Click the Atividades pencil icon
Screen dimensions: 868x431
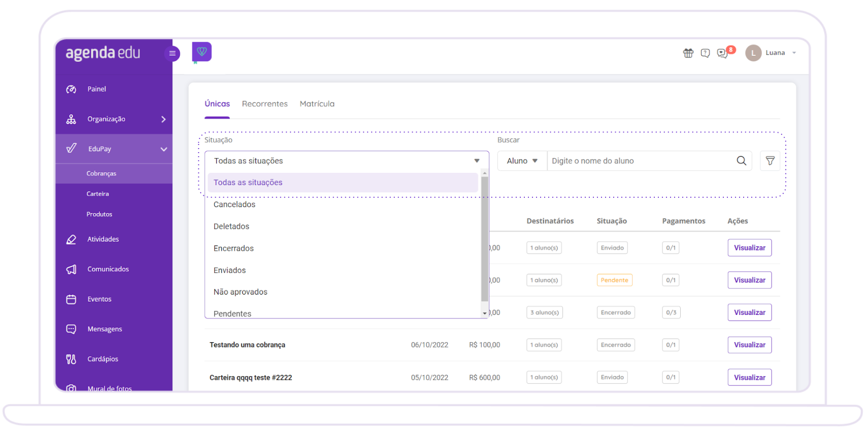[71, 239]
